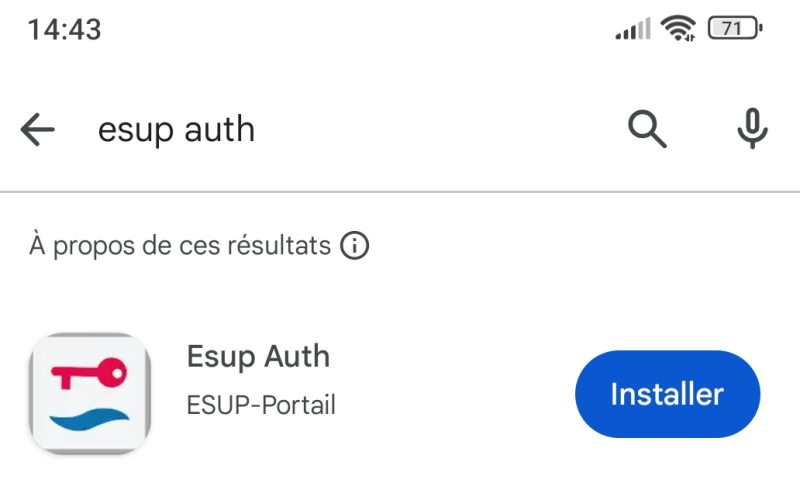Click the blue wave in the app logo
The width and height of the screenshot is (800, 500).
[x=89, y=419]
